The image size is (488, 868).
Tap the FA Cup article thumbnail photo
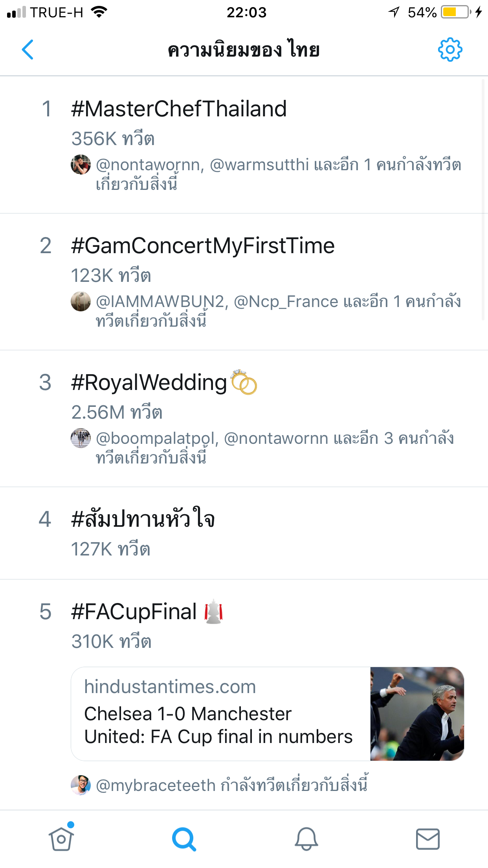tap(417, 714)
